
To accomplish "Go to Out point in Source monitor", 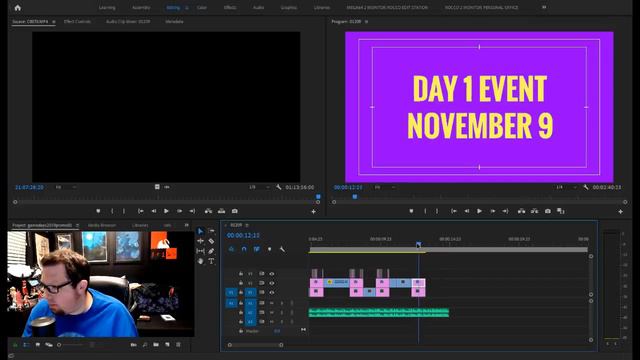I will [x=192, y=211].
